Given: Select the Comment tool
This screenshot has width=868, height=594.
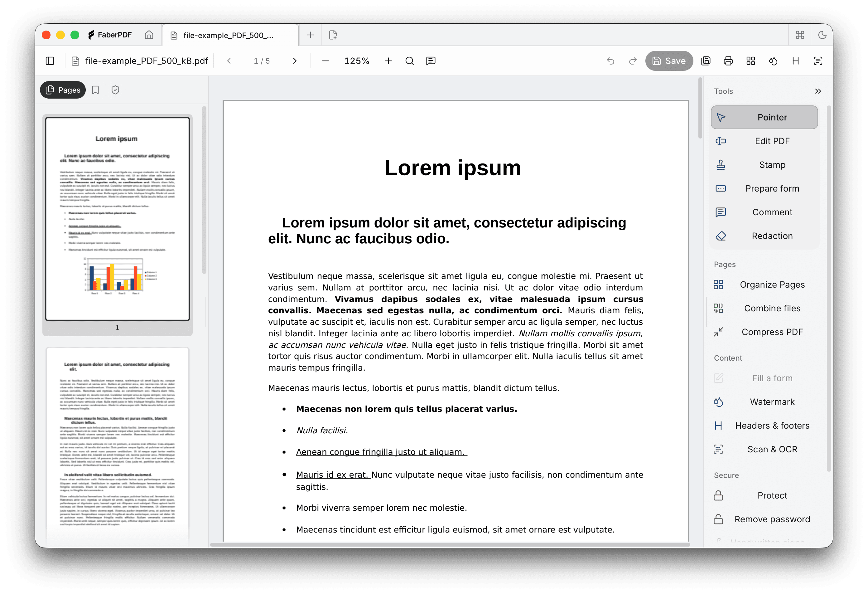Looking at the screenshot, I should click(x=764, y=212).
